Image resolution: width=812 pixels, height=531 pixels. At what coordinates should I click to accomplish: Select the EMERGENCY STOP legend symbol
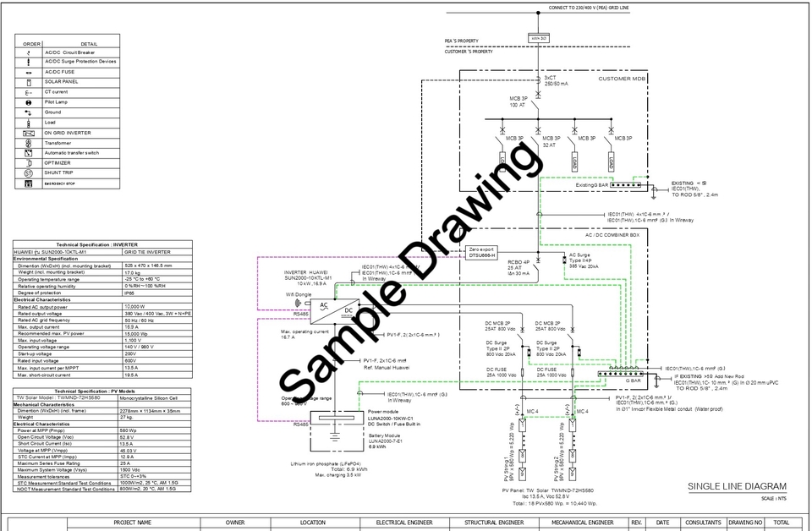pos(29,183)
